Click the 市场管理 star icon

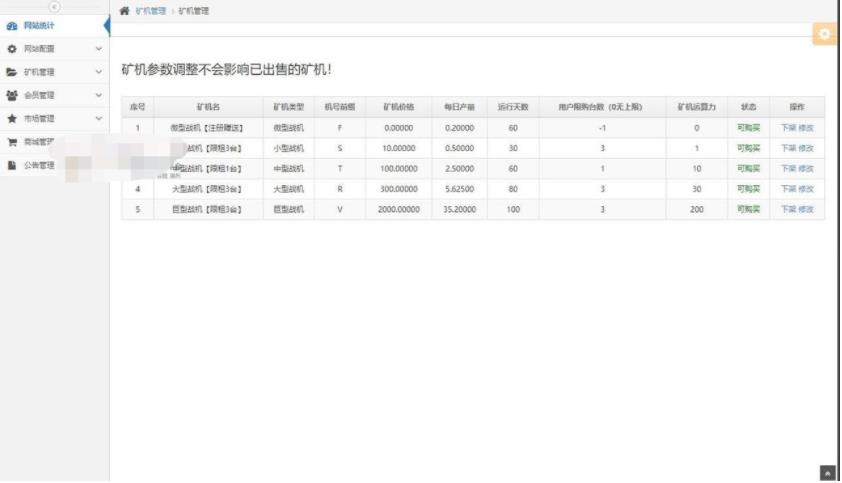(x=11, y=118)
